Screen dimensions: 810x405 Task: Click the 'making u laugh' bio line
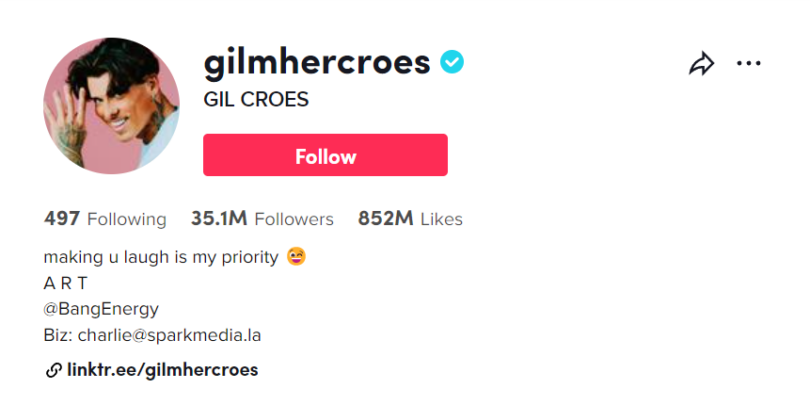coord(161,257)
